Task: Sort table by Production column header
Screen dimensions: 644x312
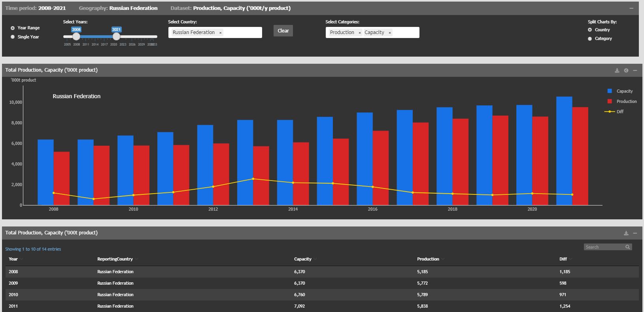Action: coord(428,259)
